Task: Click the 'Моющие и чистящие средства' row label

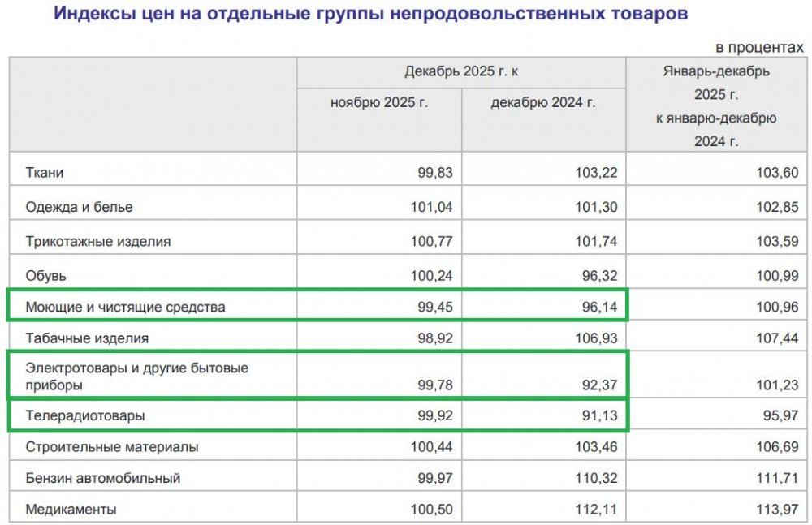Action: click(125, 307)
